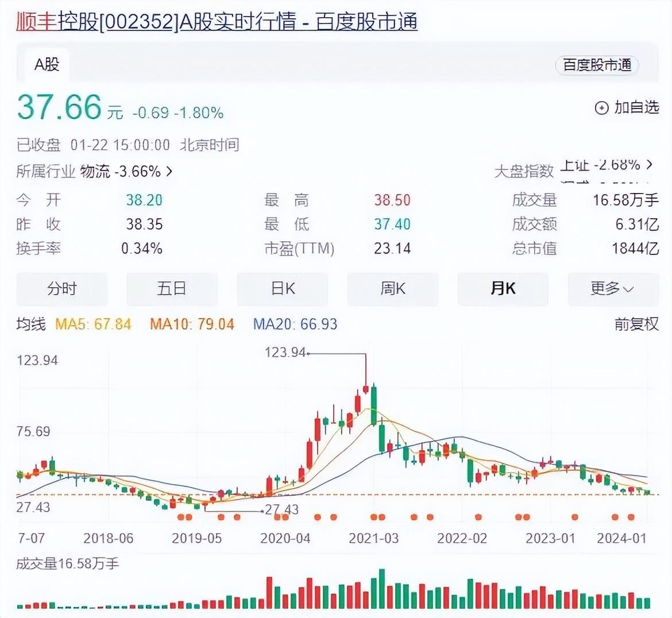Viewport: 672px width, 618px height.
Task: Click the MA5: 67.84 indicator label
Action: pyautogui.click(x=93, y=324)
